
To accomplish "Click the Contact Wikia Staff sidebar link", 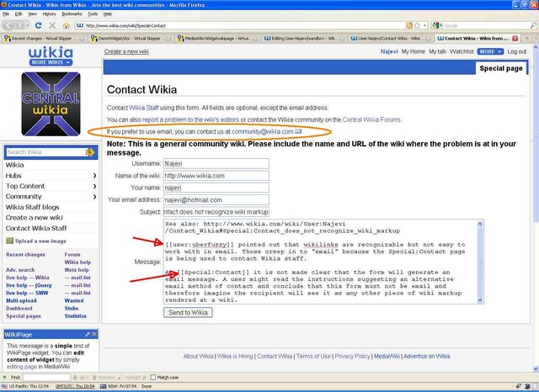I will pos(36,228).
